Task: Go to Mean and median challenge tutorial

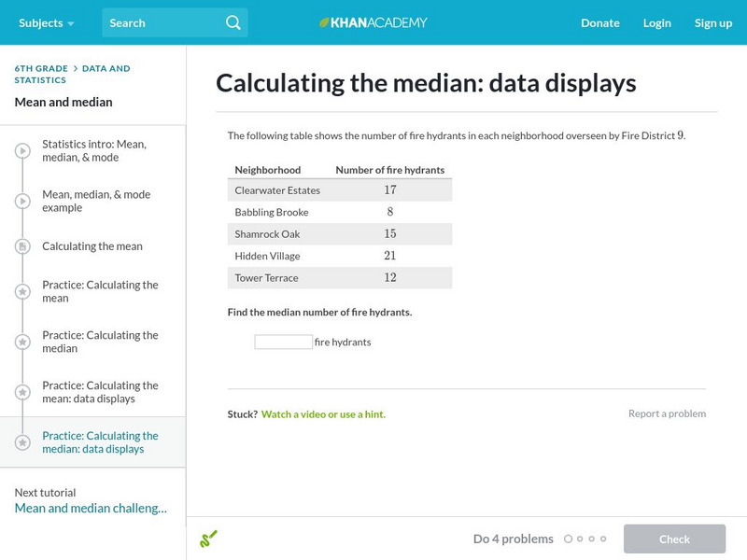Action: (x=91, y=508)
